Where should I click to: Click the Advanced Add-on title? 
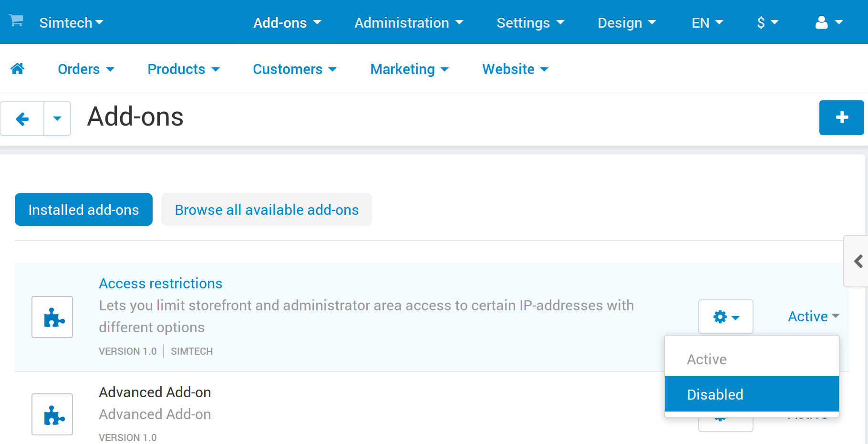coord(155,392)
